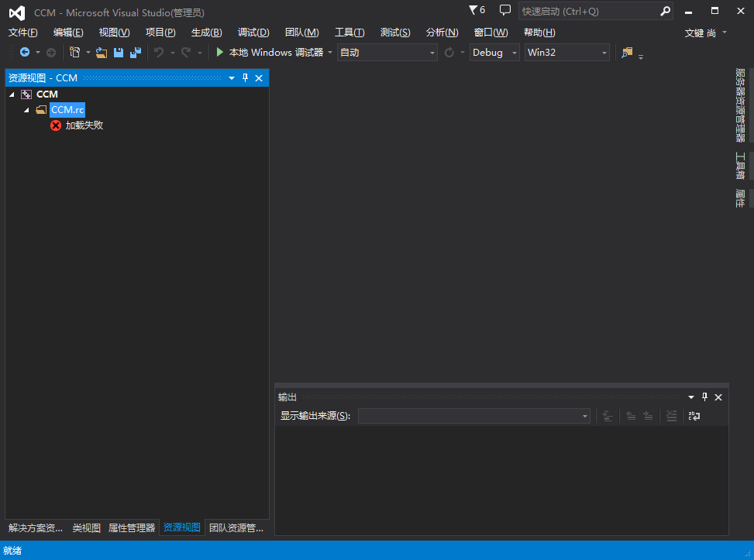Click the undo arrow icon

coord(159,52)
